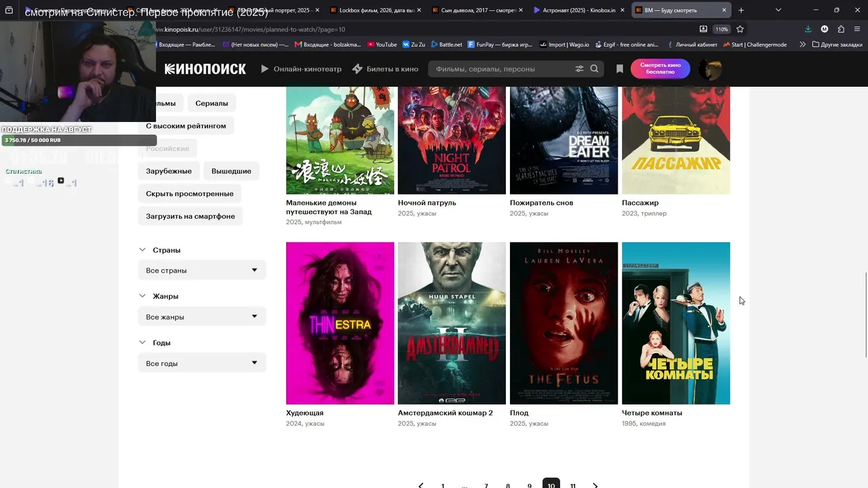Open the Пассажир movie poster
The height and width of the screenshot is (488, 868).
click(x=676, y=140)
